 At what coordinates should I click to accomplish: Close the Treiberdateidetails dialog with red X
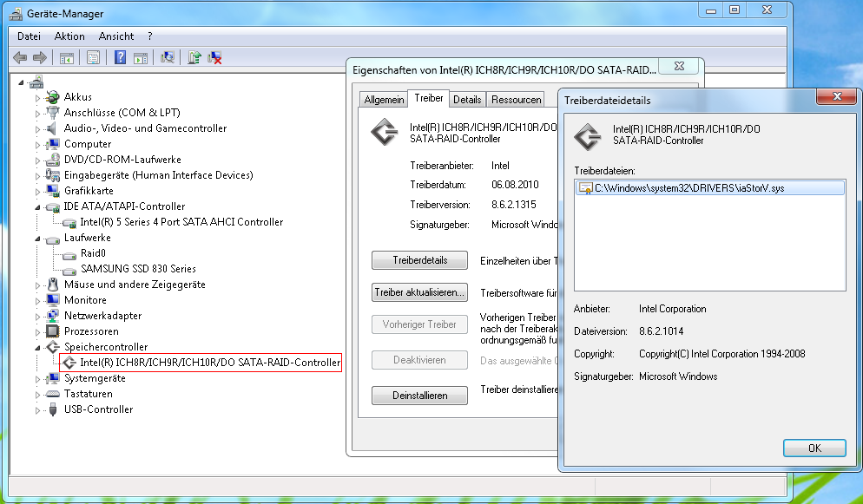click(837, 97)
